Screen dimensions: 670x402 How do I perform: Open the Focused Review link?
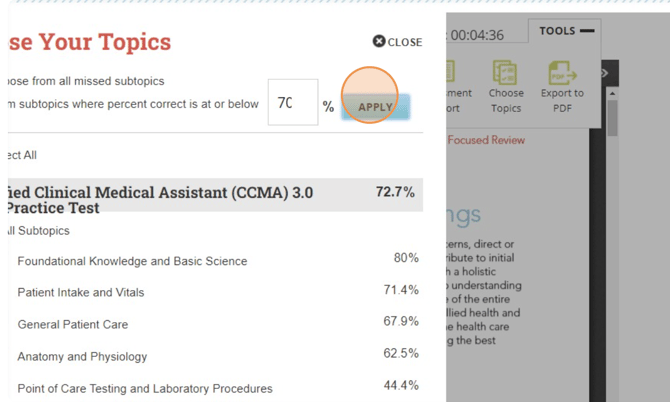click(x=485, y=140)
